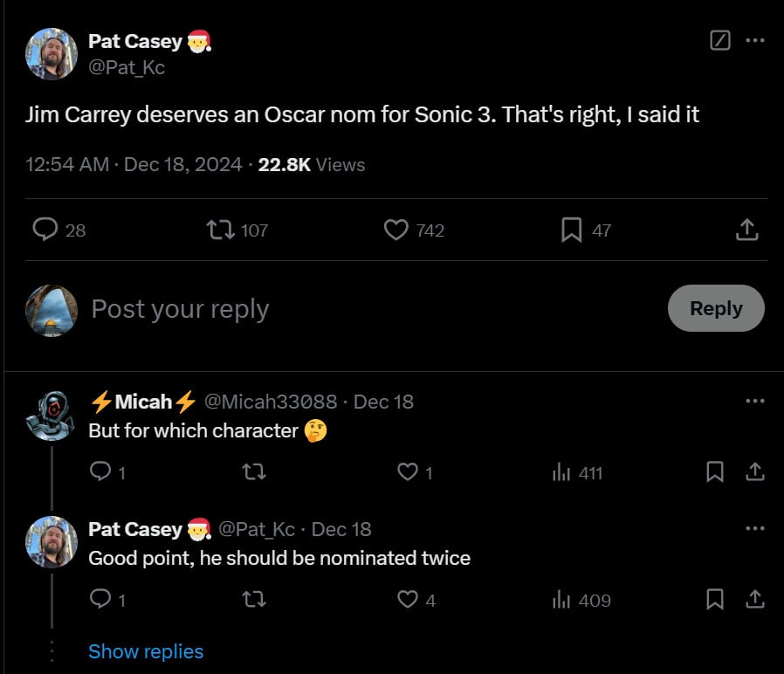Screen dimensions: 784x674
Task: Share Pat Casey's 'nominated twice' reply
Action: pyautogui.click(x=755, y=600)
